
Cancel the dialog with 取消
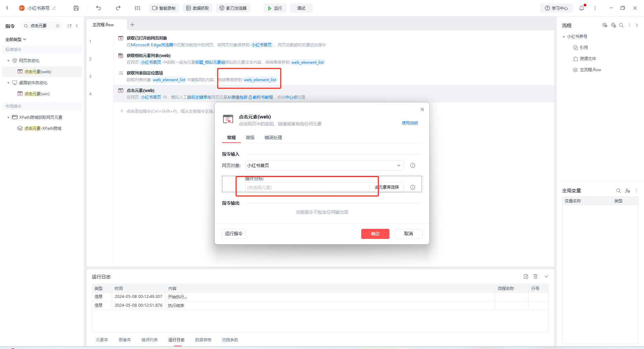[409, 234]
